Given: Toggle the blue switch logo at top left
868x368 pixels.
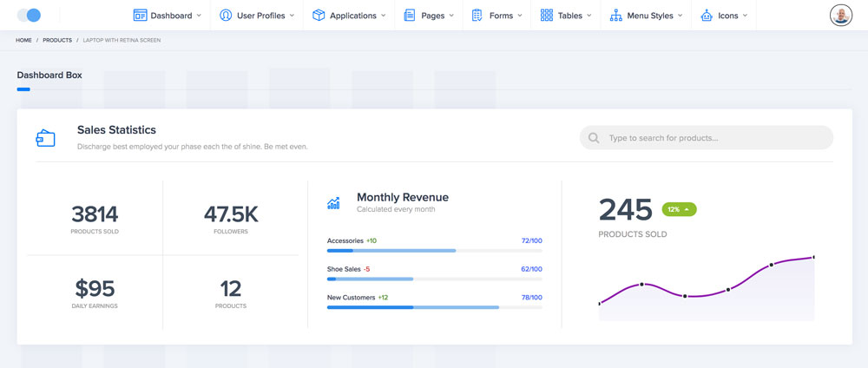Looking at the screenshot, I should point(29,16).
